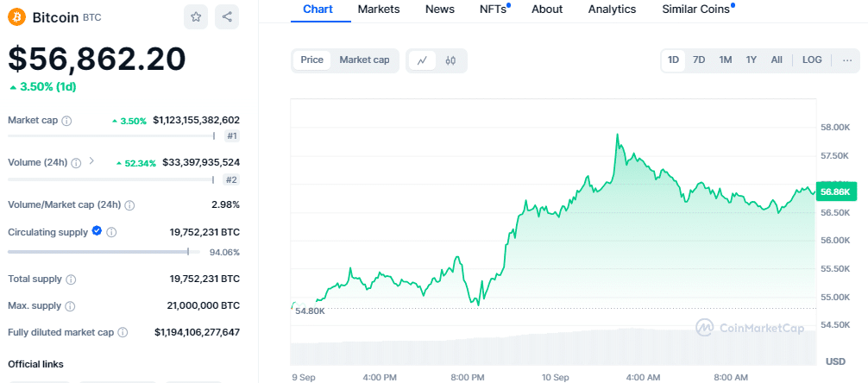Open the News tab
The width and height of the screenshot is (868, 383).
pos(440,9)
